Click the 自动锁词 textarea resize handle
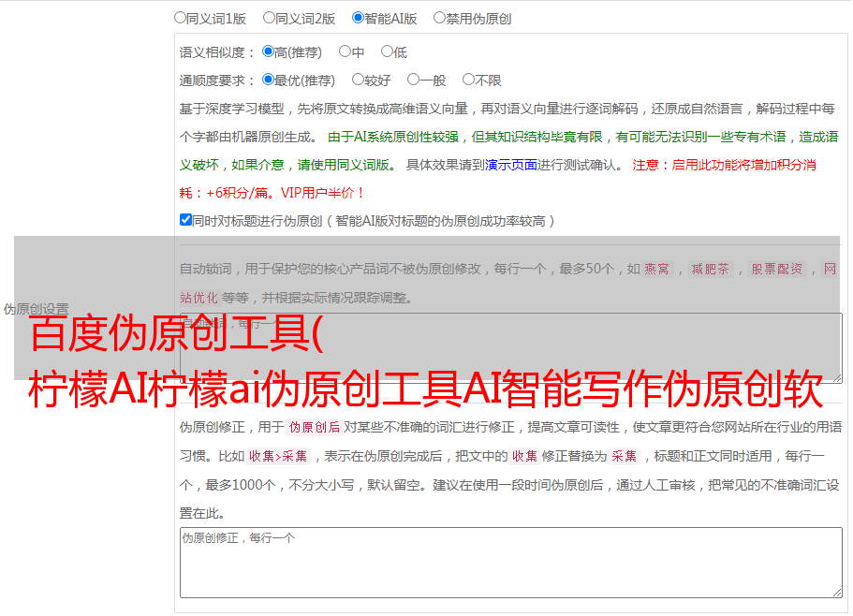This screenshot has width=853, height=616. click(836, 376)
